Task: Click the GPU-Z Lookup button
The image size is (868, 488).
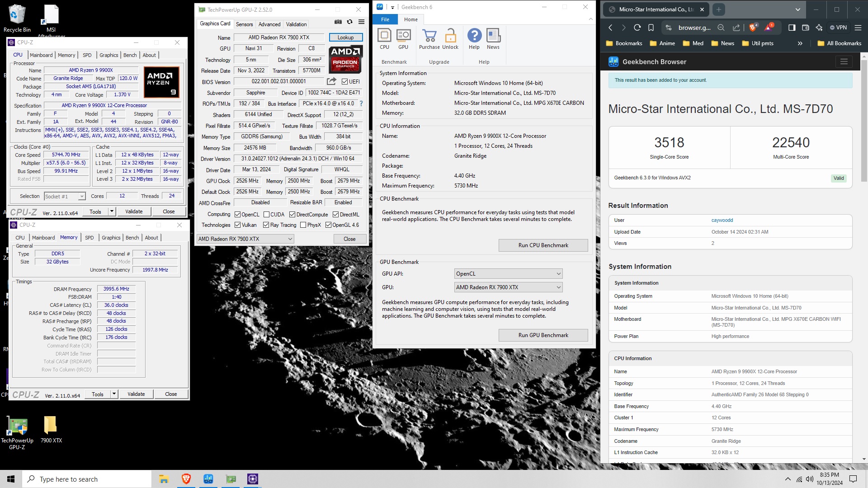Action: [x=345, y=38]
